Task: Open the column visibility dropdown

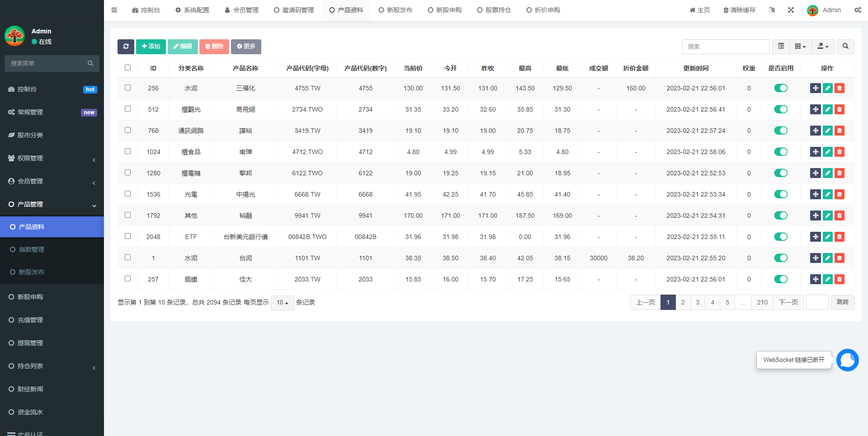Action: tap(800, 47)
